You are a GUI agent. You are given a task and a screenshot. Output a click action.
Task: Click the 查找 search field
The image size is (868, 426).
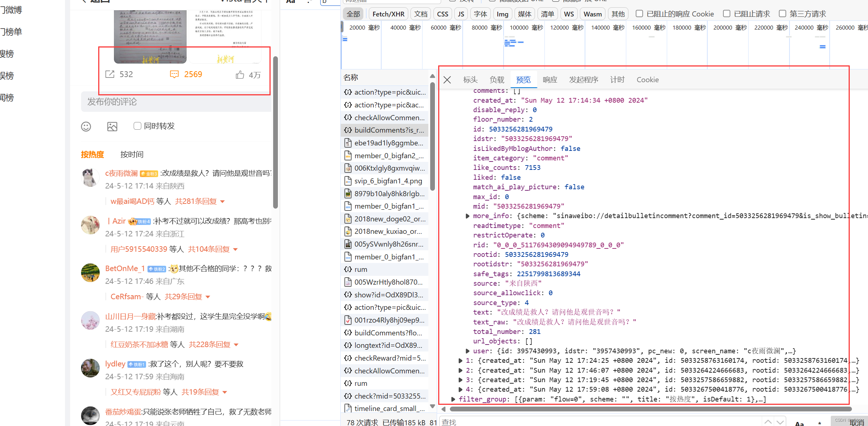click(x=600, y=422)
